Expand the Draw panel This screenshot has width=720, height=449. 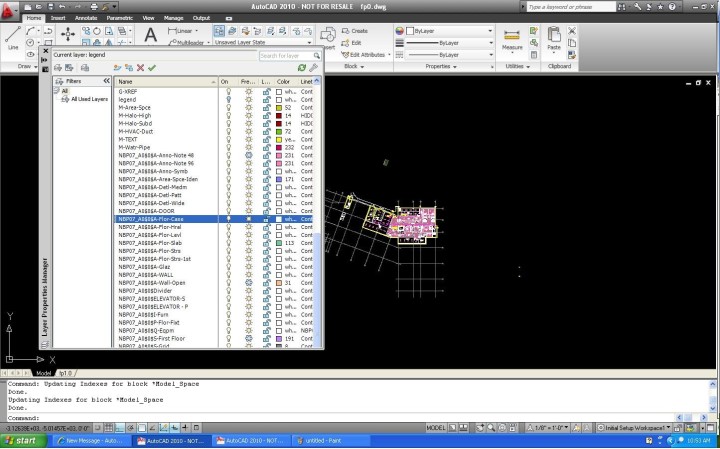click(x=27, y=67)
